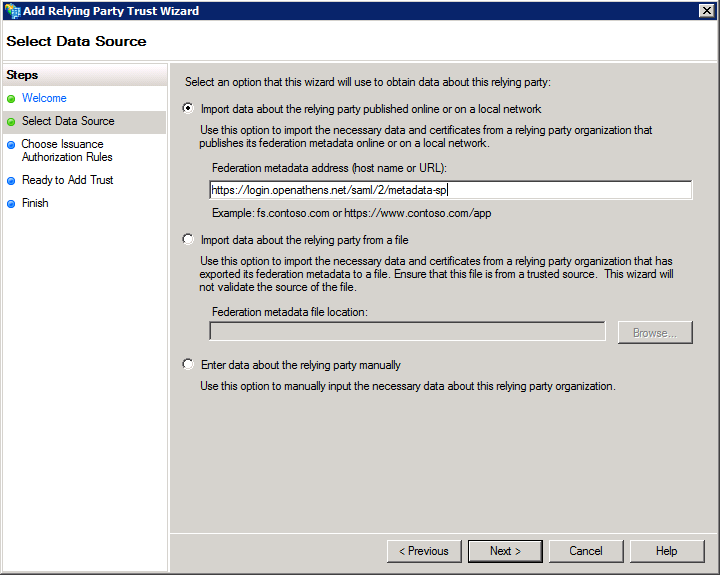Open the Welcome step link

44,98
